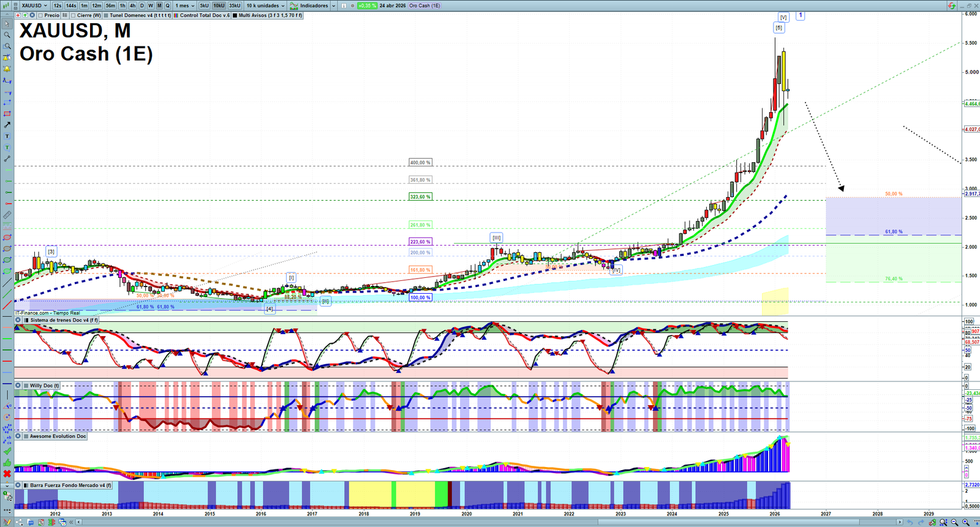
Task: Open the XAUUSD symbol dropdown
Action: point(34,6)
